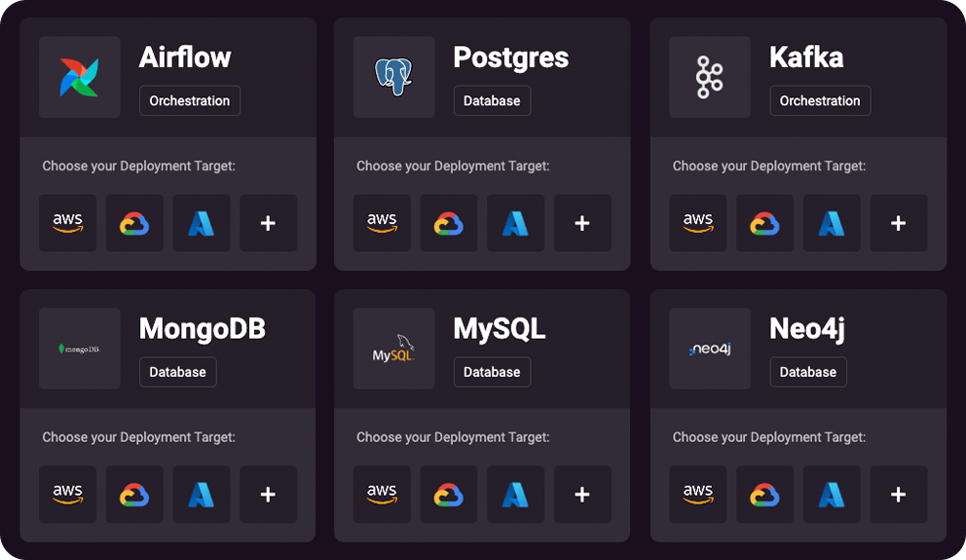This screenshot has width=966, height=560.
Task: Click the Database tag under Neo4j
Action: 807,372
